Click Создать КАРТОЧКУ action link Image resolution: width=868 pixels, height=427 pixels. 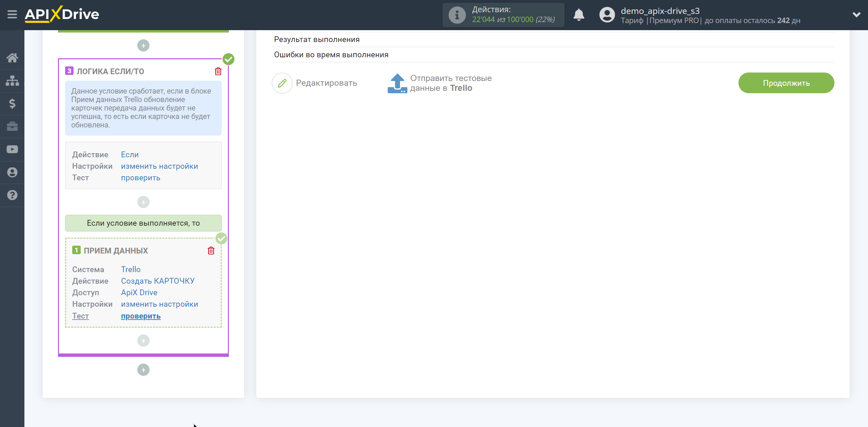tap(158, 281)
